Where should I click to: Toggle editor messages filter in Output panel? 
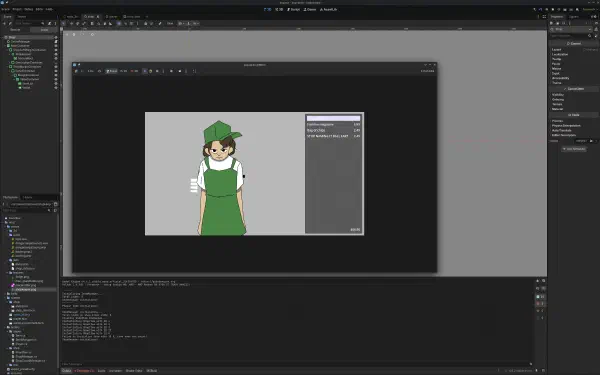[540, 318]
